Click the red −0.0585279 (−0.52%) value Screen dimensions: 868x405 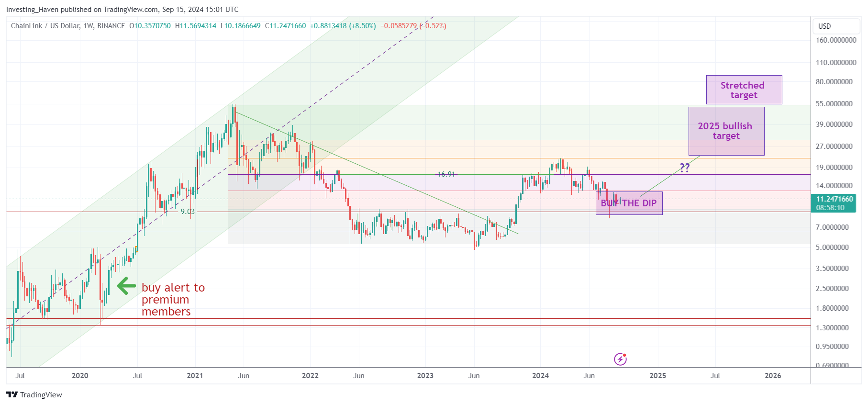tap(413, 26)
